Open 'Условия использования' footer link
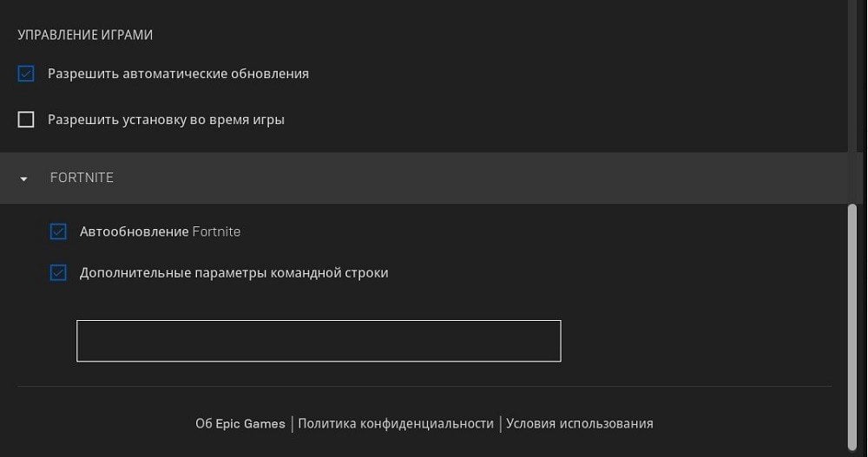The image size is (868, 457). [580, 424]
